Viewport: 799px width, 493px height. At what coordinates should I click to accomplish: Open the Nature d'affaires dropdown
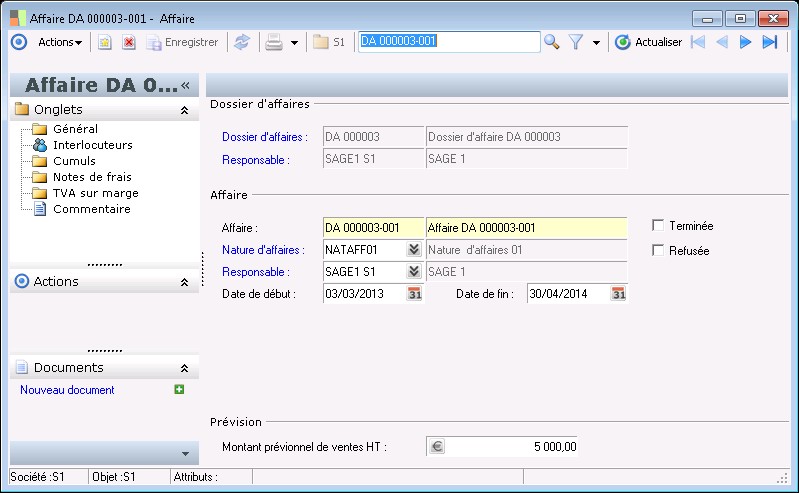(x=413, y=250)
